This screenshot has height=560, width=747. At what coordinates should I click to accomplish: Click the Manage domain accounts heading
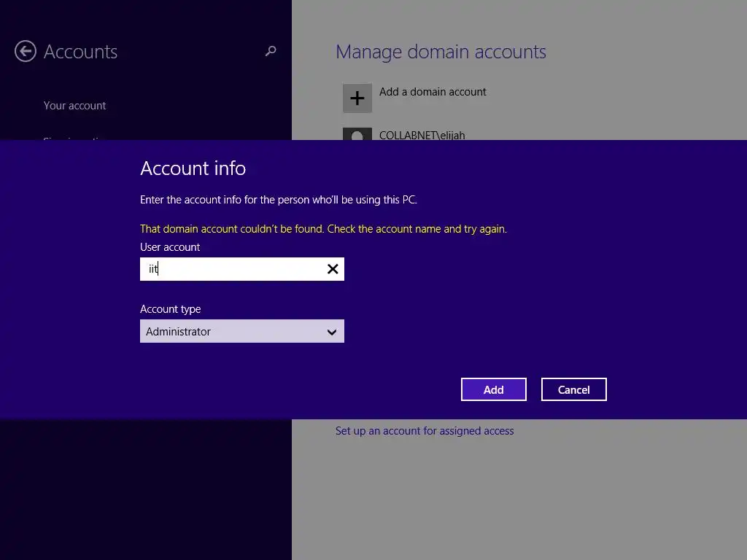(x=441, y=52)
